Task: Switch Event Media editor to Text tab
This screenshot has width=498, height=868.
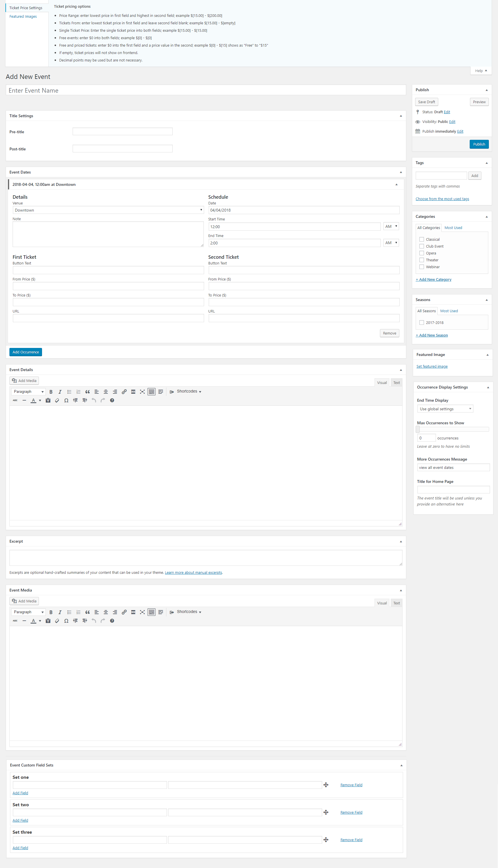Action: [397, 603]
